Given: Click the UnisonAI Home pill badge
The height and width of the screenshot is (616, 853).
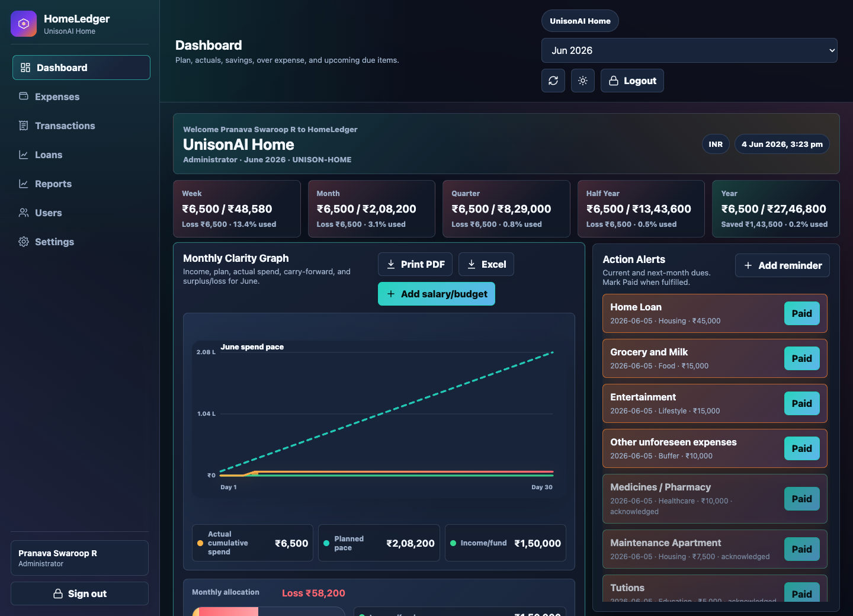Looking at the screenshot, I should pos(580,21).
